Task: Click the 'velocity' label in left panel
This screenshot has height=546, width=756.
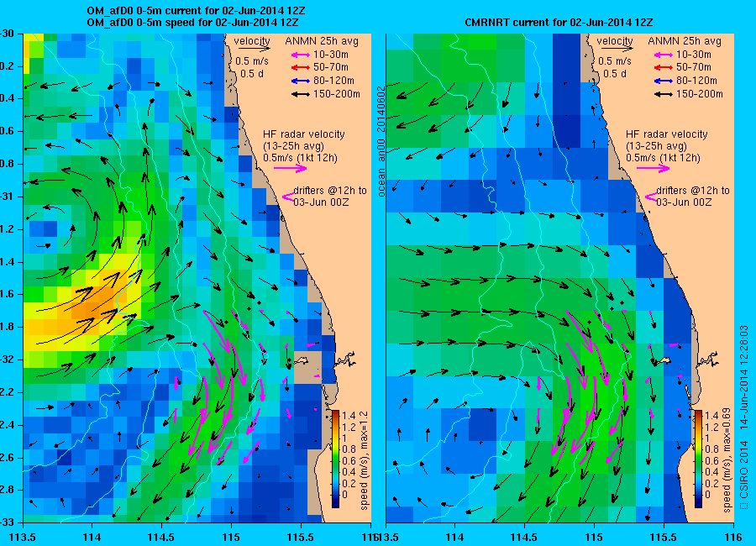Action: (x=252, y=41)
